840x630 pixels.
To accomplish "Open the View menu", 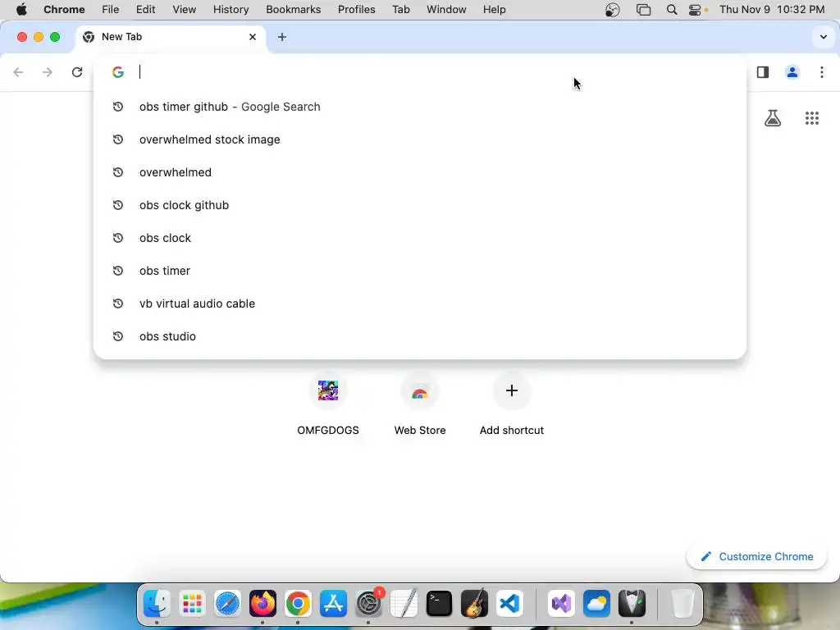I will [185, 10].
